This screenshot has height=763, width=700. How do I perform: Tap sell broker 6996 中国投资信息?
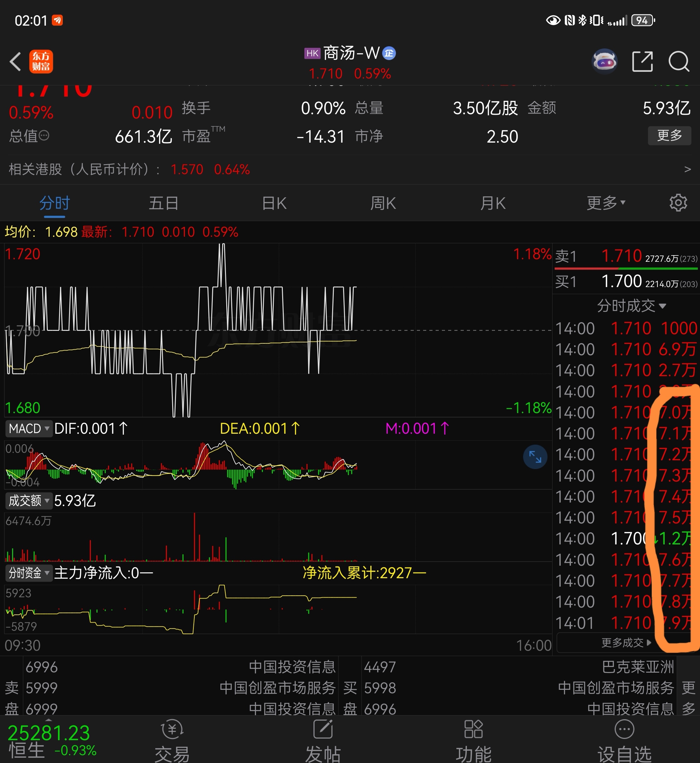tap(180, 667)
